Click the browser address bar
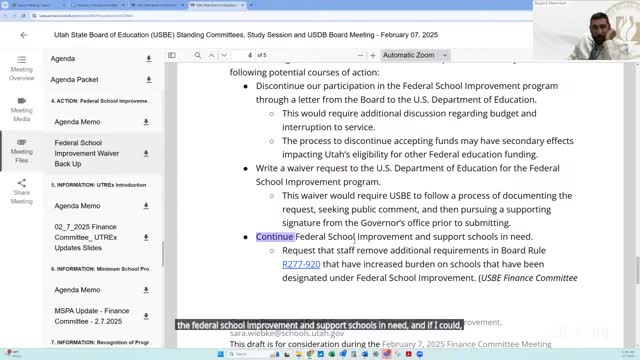The image size is (640, 360). click(278, 16)
